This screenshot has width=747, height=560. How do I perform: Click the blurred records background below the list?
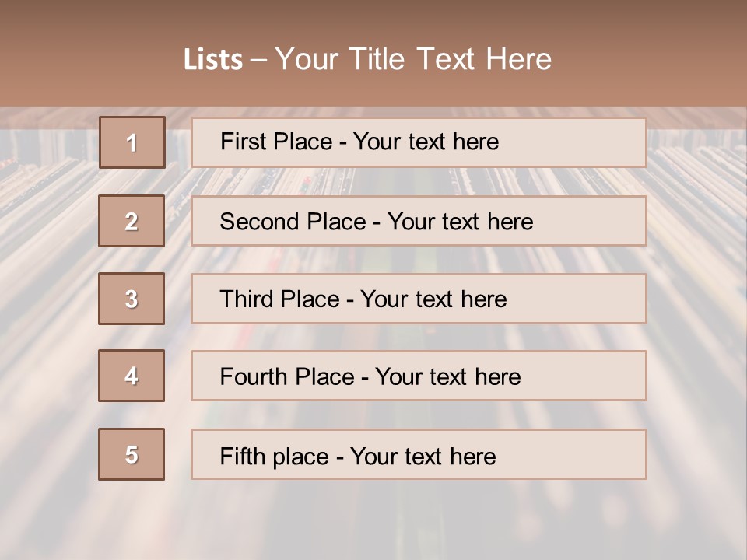(x=373, y=521)
